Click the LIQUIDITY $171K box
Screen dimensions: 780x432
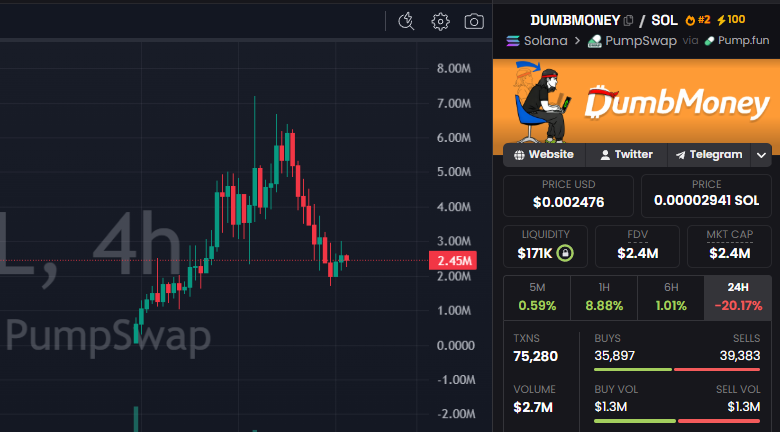click(x=545, y=246)
